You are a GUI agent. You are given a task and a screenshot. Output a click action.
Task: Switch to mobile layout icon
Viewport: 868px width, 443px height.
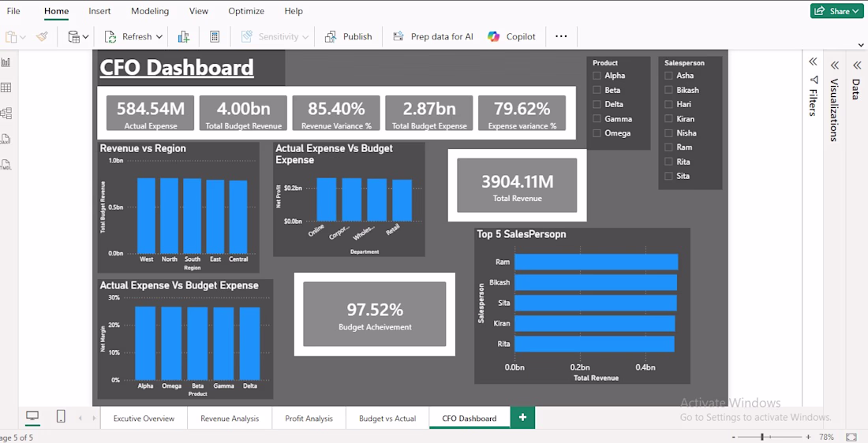(61, 416)
